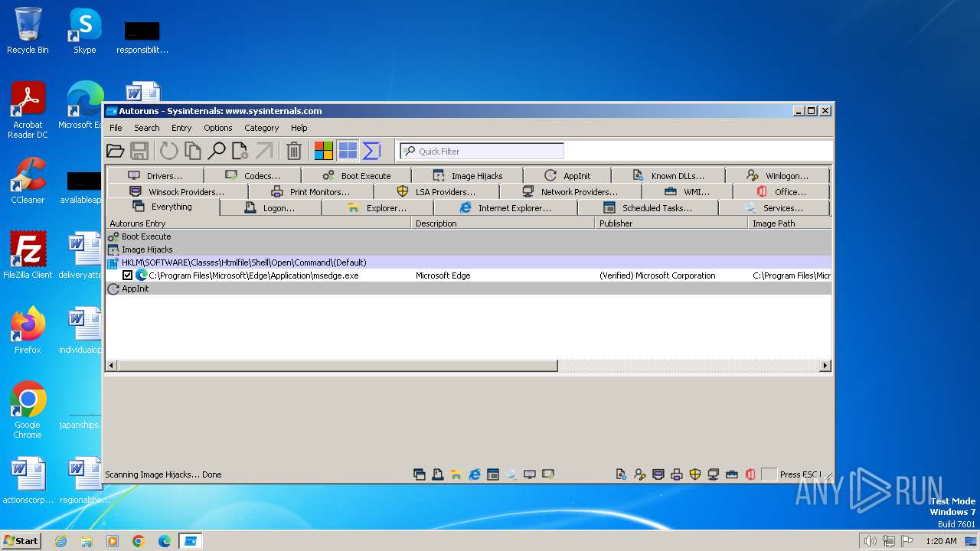Toggle the Hide Windows Entries toolbar icon

point(348,151)
